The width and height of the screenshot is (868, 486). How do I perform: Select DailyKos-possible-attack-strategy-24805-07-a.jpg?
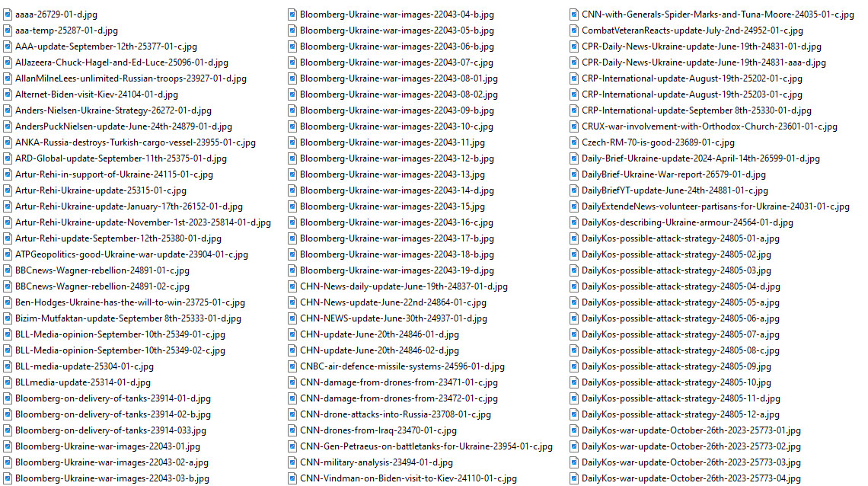(681, 335)
